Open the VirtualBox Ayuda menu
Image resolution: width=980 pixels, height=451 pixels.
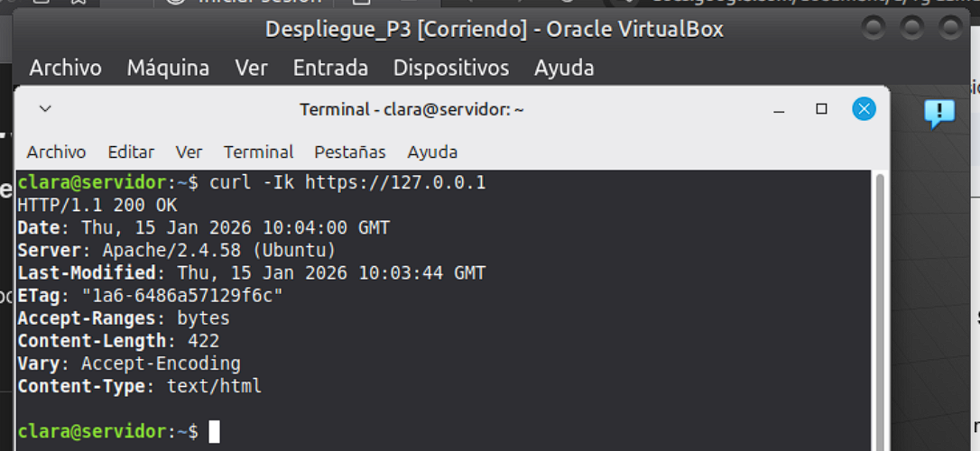click(x=564, y=68)
